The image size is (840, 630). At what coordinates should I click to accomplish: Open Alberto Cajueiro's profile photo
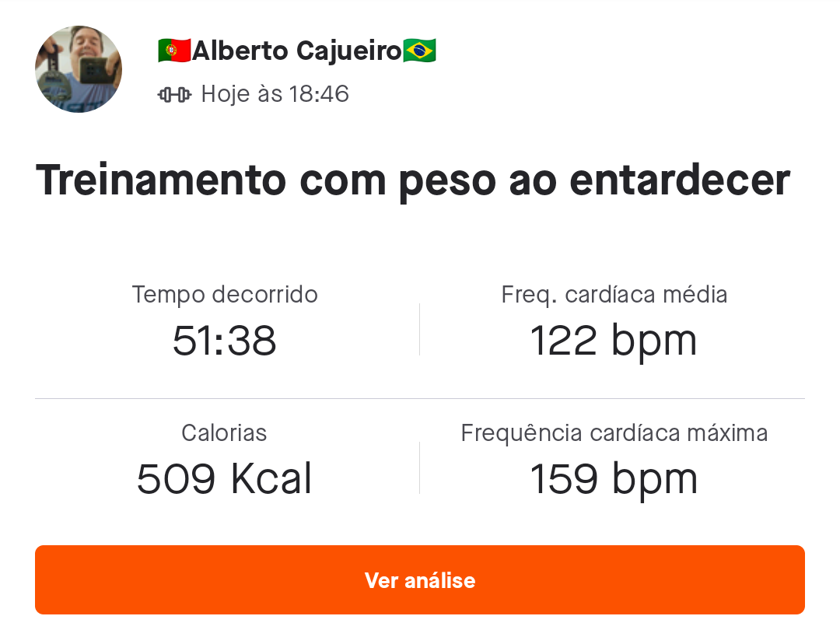pyautogui.click(x=79, y=69)
